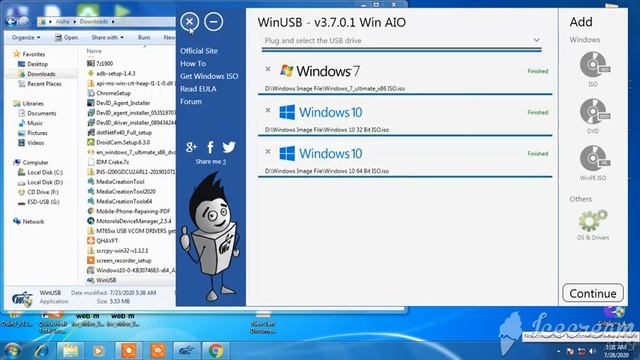Screen dimensions: 640x360
Task: Open the Get Windows ISO link
Action: [209, 76]
